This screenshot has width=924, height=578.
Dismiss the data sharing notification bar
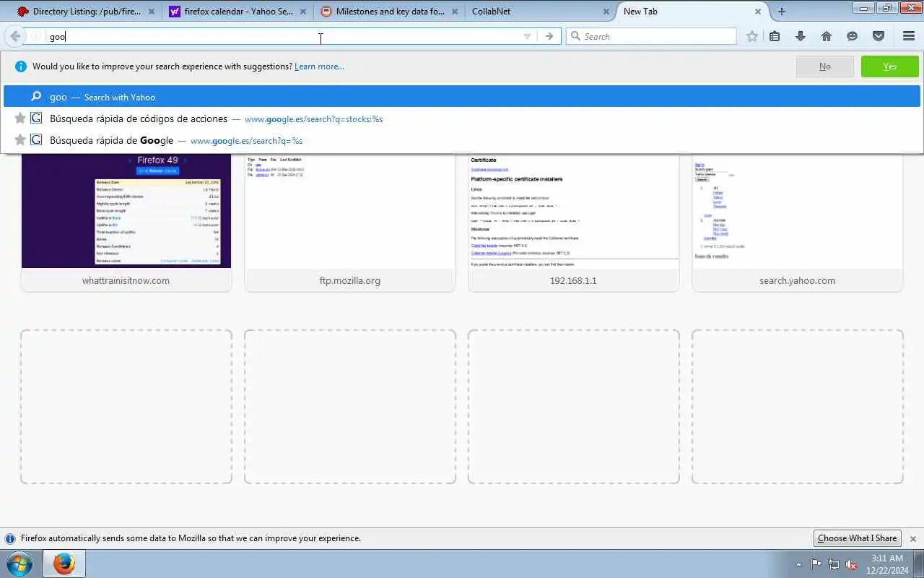(x=912, y=539)
